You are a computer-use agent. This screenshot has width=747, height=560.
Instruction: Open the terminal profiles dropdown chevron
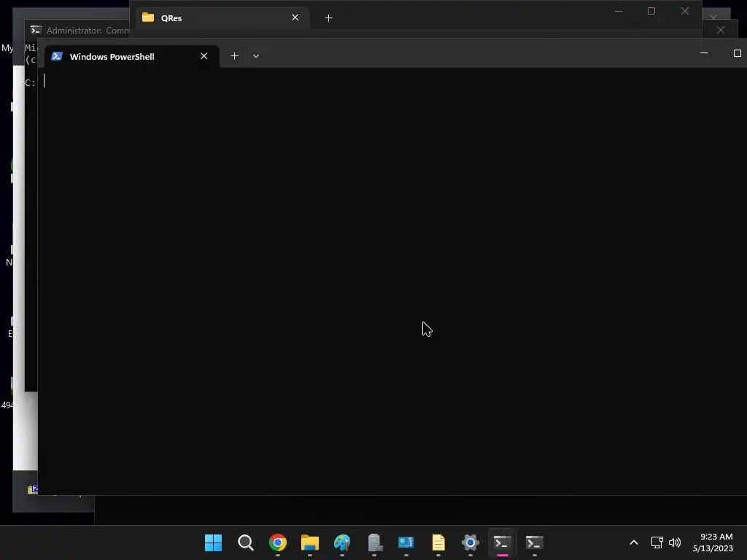tap(256, 56)
